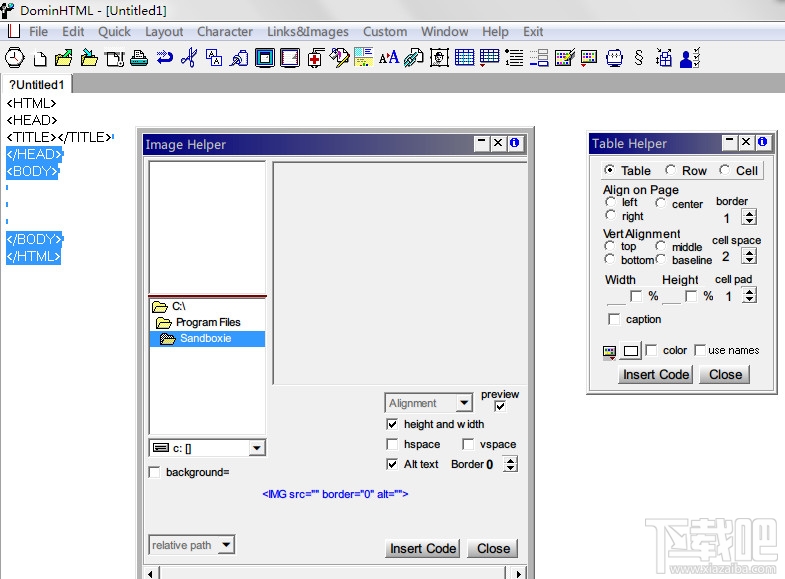This screenshot has width=785, height=579.
Task: Click the red first-aid kit icon
Action: pyautogui.click(x=315, y=58)
